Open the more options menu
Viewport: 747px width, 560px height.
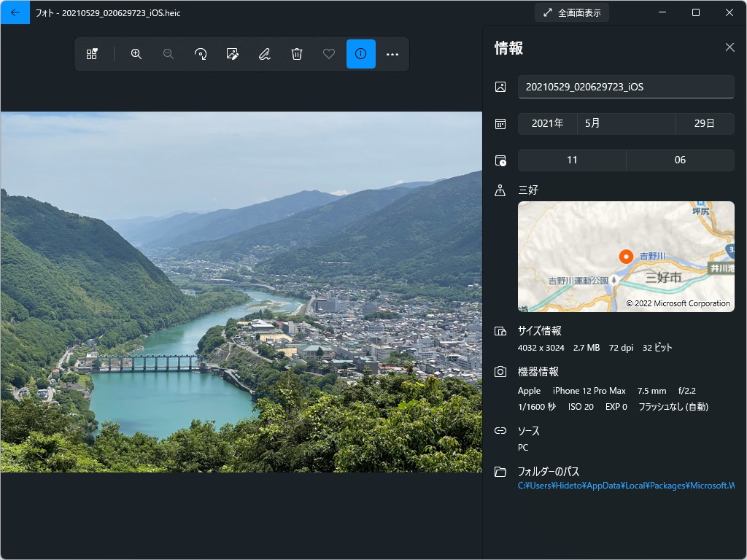tap(393, 53)
